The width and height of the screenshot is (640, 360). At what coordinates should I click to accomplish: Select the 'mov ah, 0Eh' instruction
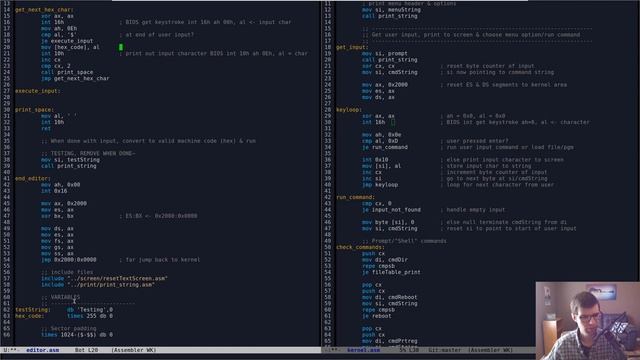(59, 29)
